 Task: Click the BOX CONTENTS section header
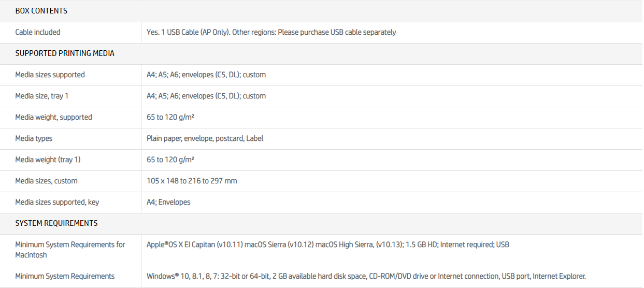[x=41, y=11]
